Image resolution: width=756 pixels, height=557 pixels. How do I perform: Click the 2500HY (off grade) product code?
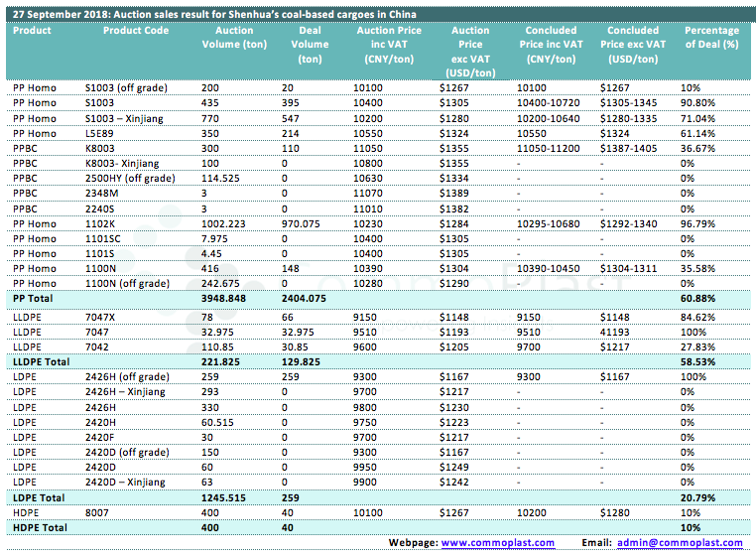pos(129,178)
